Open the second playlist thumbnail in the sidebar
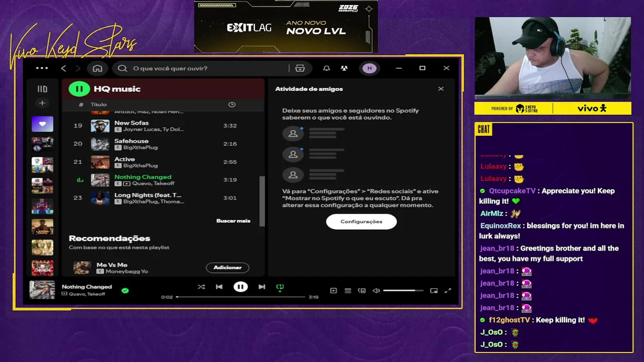The width and height of the screenshot is (644, 362). pyautogui.click(x=42, y=144)
